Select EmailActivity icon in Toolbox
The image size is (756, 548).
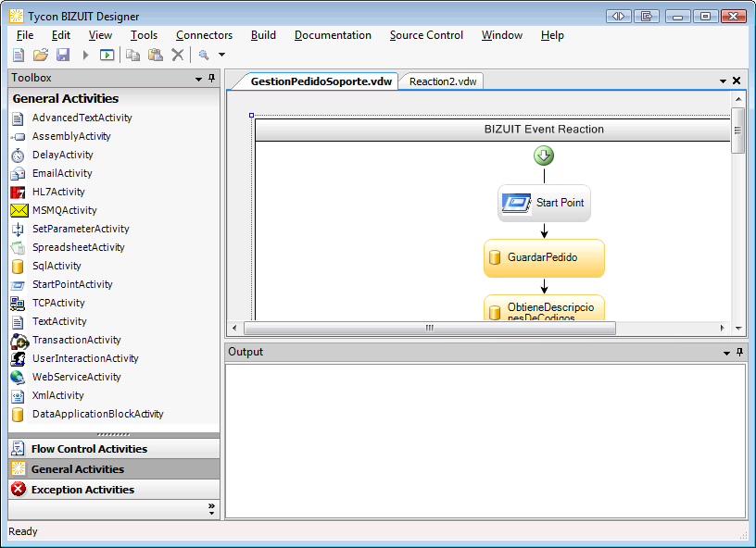pyautogui.click(x=18, y=173)
